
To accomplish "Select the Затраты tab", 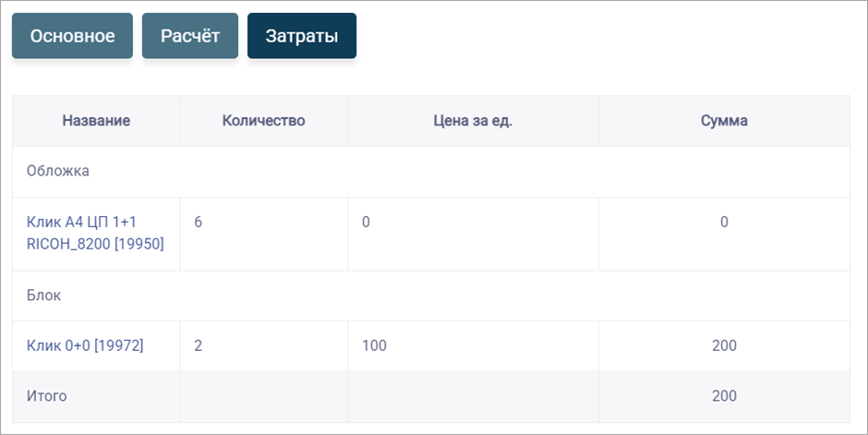I will pos(302,36).
